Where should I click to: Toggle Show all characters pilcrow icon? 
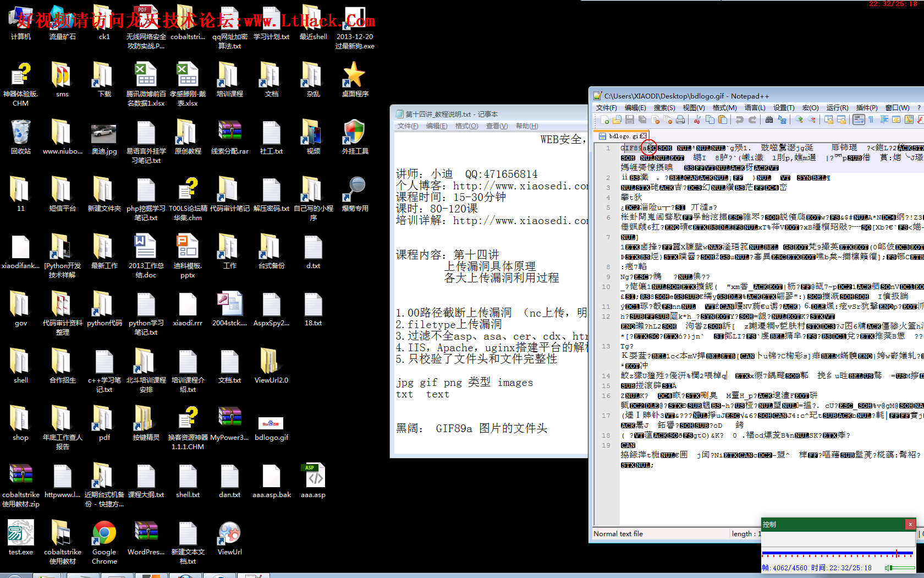click(871, 119)
